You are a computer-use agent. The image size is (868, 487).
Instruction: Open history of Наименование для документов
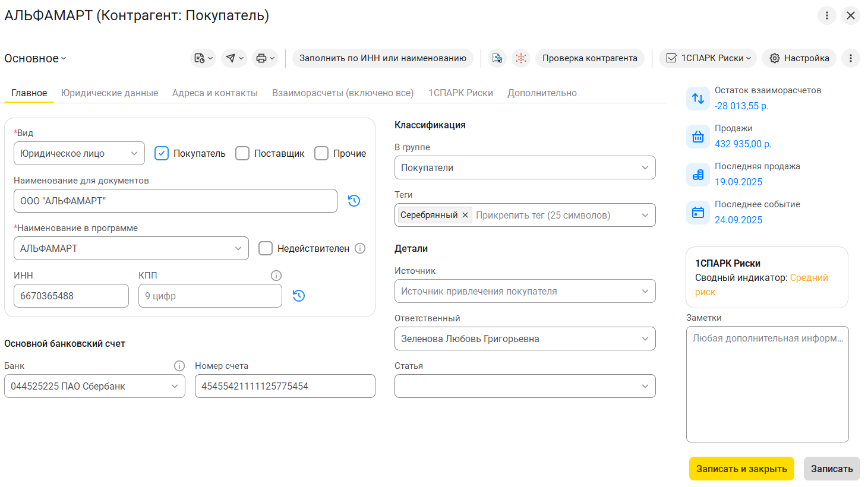tap(354, 201)
